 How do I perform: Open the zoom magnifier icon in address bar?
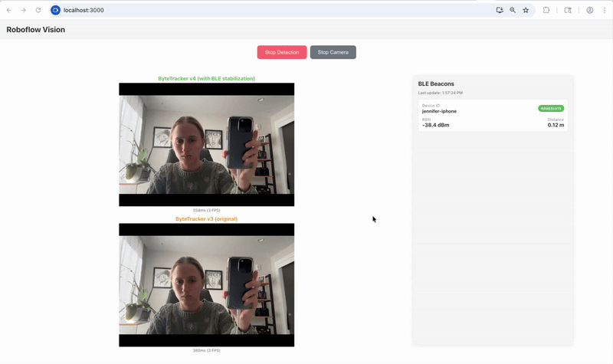pos(513,10)
